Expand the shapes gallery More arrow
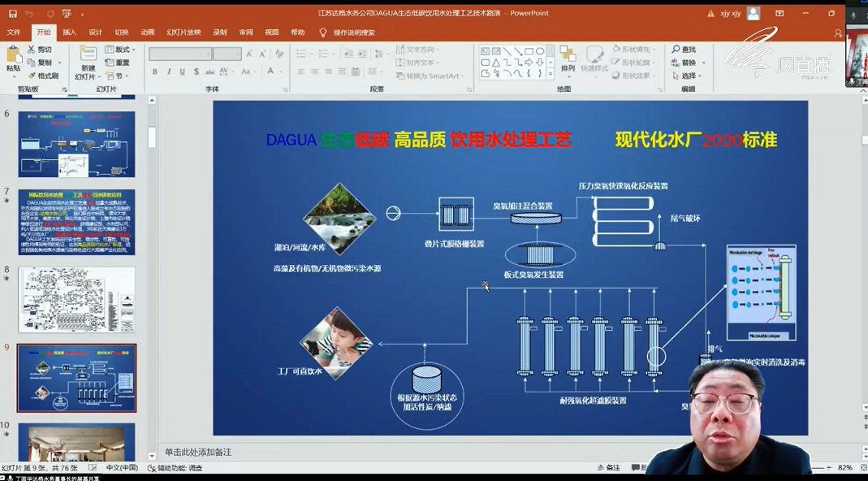868x481 pixels. [551, 73]
